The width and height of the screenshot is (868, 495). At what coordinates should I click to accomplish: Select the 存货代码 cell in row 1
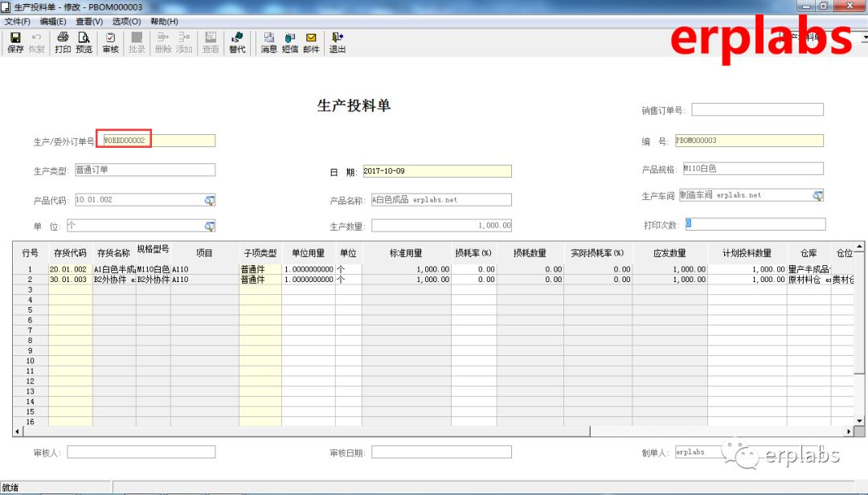pos(68,269)
